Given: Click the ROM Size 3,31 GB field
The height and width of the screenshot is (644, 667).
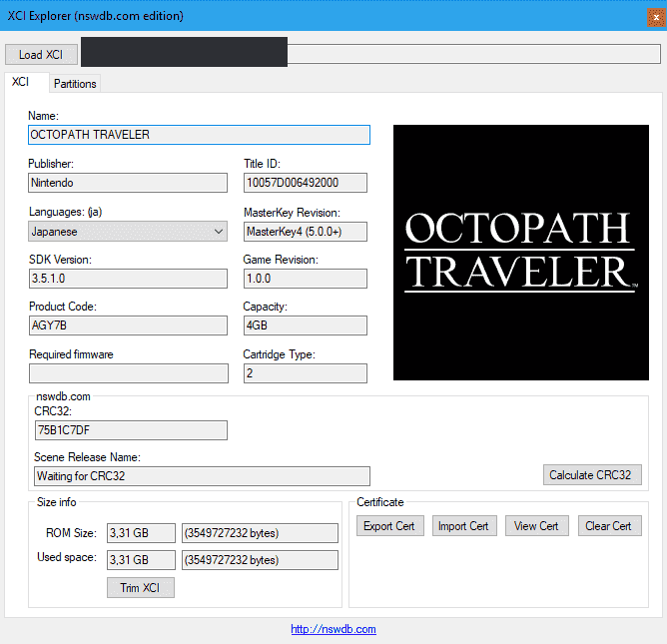Looking at the screenshot, I should point(141,533).
